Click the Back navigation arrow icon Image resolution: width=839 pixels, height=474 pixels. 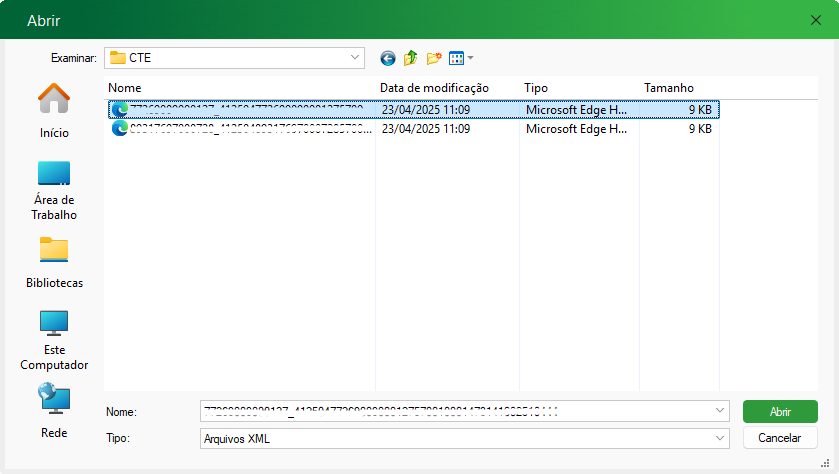388,58
